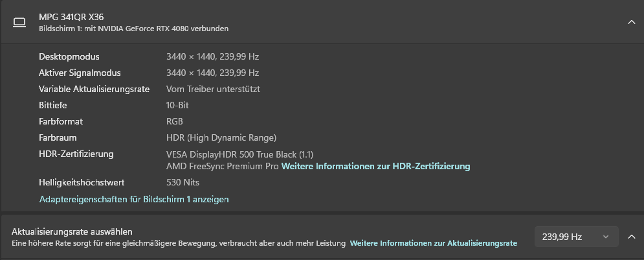Image resolution: width=644 pixels, height=260 pixels.
Task: Collapse the Aktualisierungsrate auswählen section
Action: [631, 237]
